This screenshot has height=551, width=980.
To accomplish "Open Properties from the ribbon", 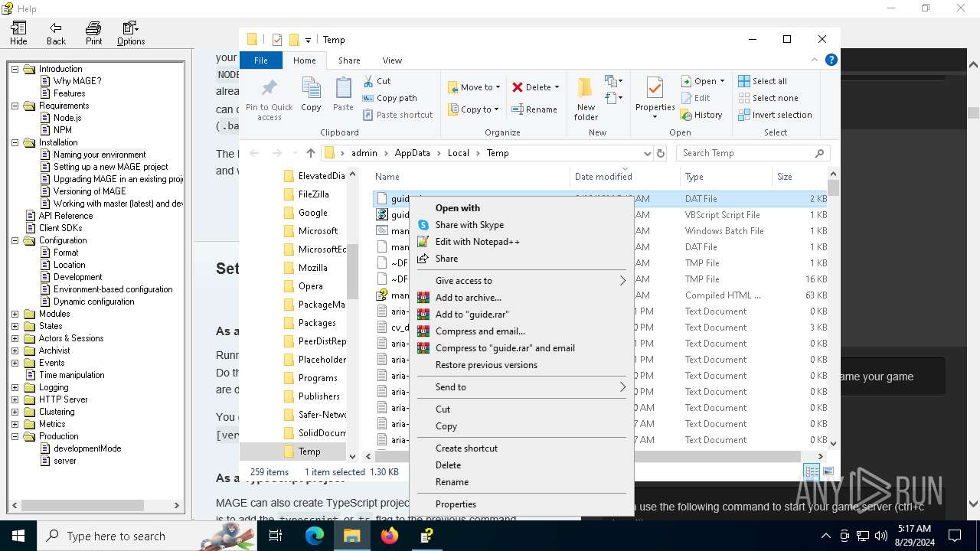I will [655, 99].
